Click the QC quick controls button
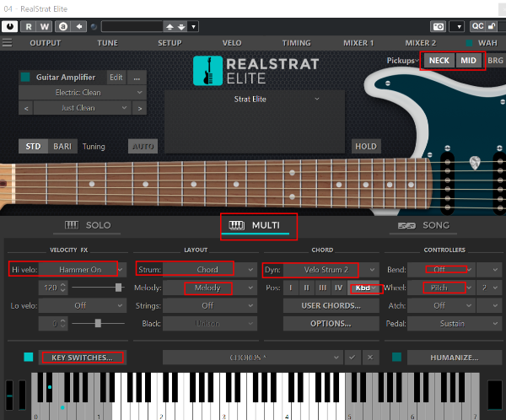Screen dimensions: 506x420 tap(477, 26)
